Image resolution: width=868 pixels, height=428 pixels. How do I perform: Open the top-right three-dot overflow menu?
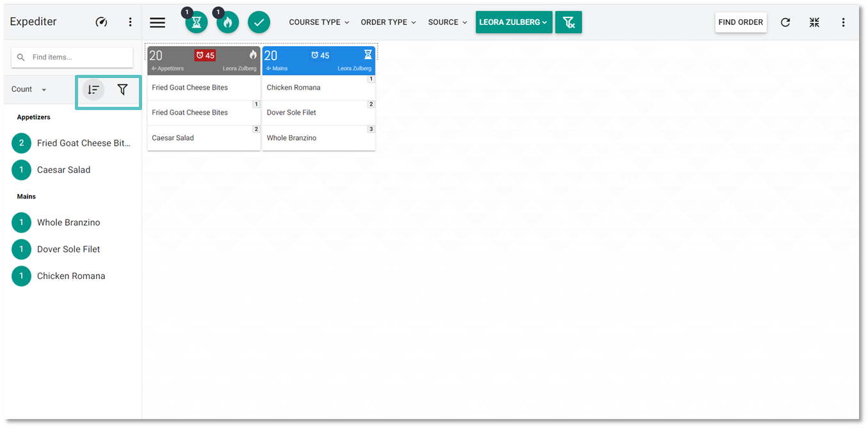tap(843, 22)
